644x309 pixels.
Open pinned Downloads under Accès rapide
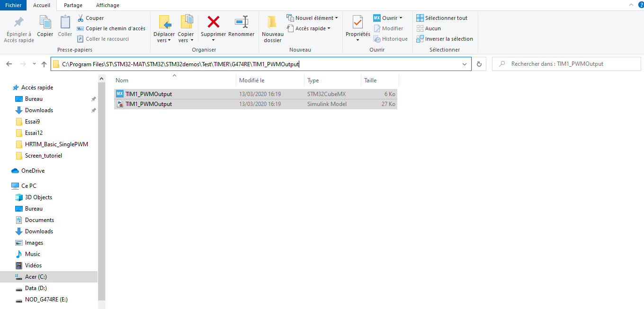[x=39, y=110]
